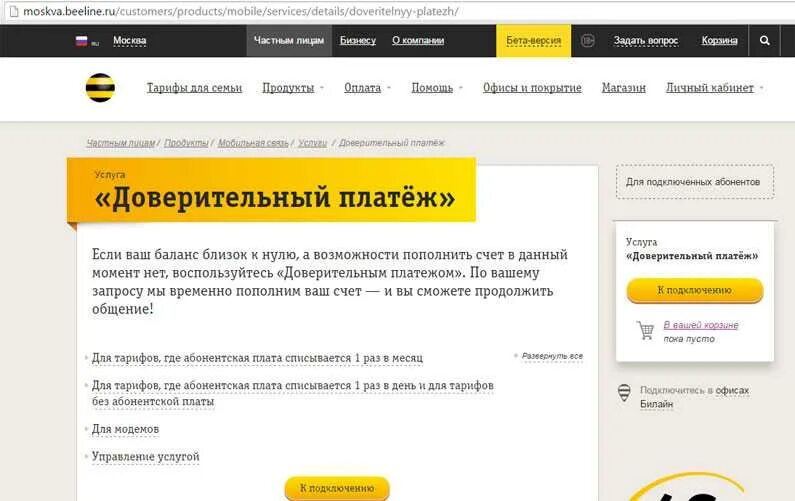
Task: Click the Beeline striped ball logo
Action: (x=100, y=87)
